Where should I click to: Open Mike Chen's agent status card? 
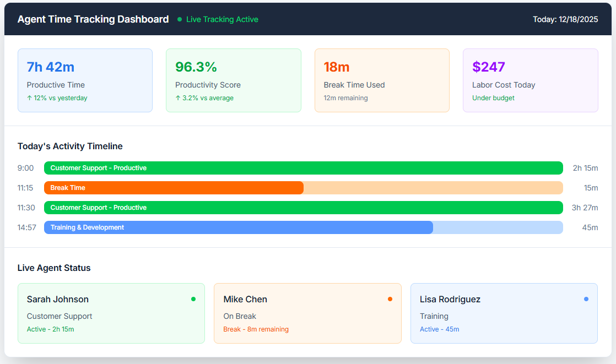point(307,313)
